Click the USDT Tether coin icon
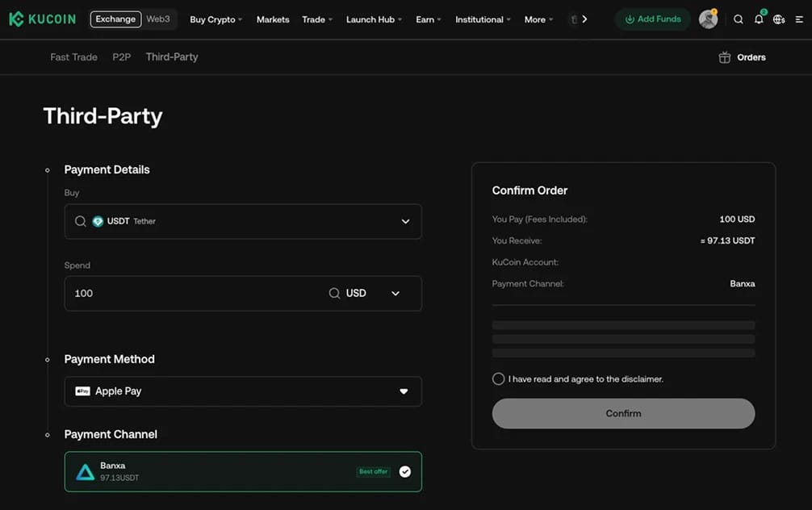This screenshot has width=812, height=510. click(x=98, y=222)
